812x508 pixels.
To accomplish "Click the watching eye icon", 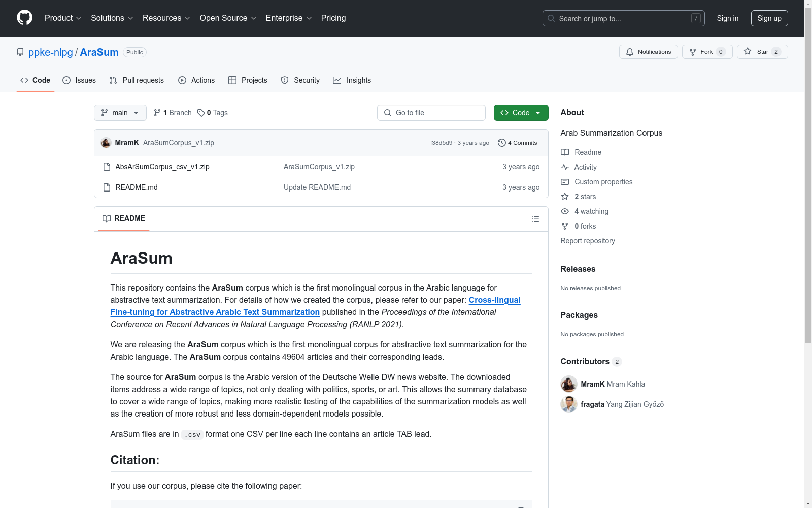I will [x=565, y=211].
